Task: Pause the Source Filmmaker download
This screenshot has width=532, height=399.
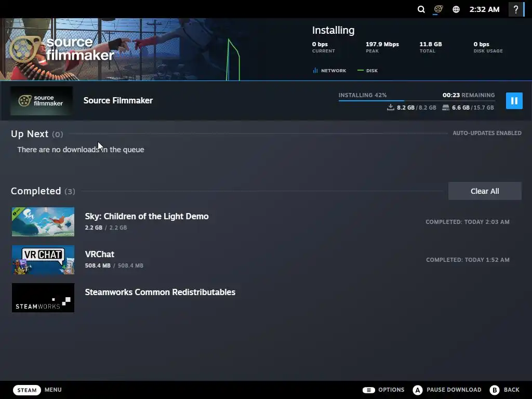Action: point(514,101)
